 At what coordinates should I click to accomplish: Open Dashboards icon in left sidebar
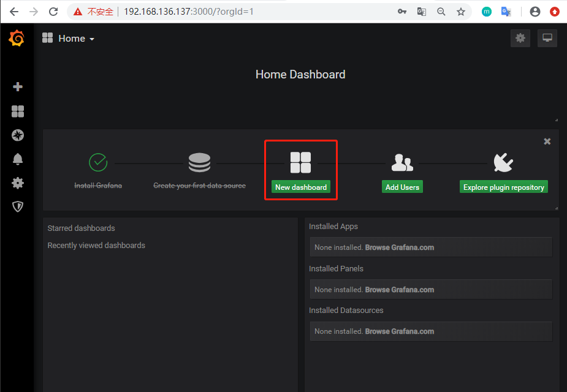18,111
